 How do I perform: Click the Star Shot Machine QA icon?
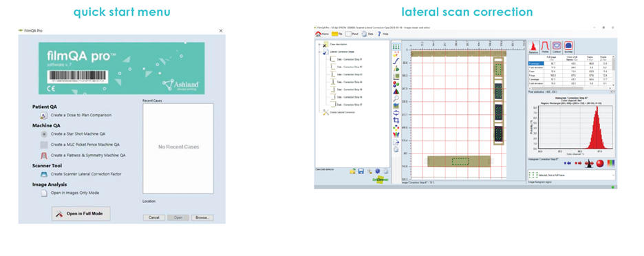click(44, 134)
